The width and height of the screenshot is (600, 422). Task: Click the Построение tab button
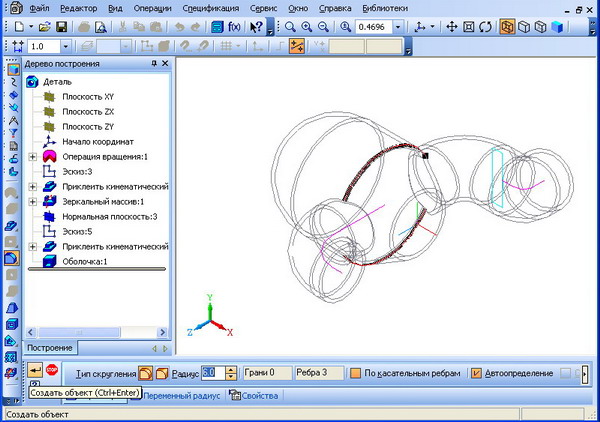pyautogui.click(x=49, y=347)
